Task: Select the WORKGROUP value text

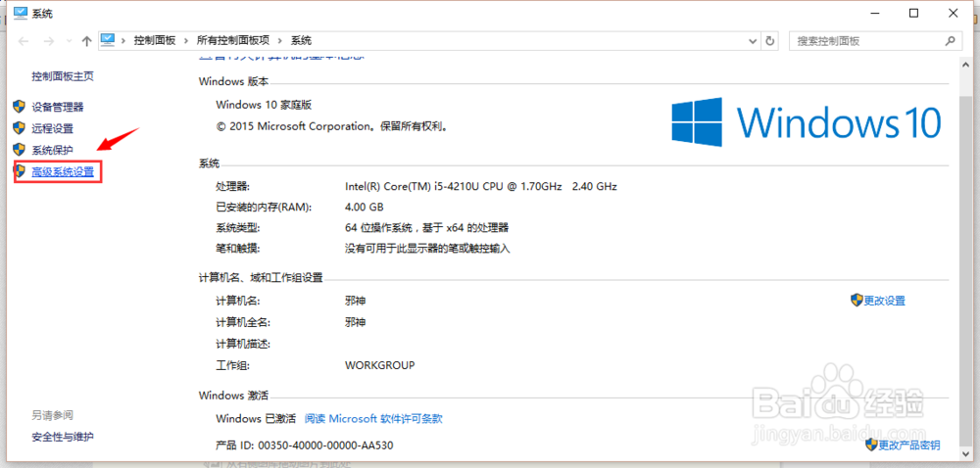Action: point(379,365)
